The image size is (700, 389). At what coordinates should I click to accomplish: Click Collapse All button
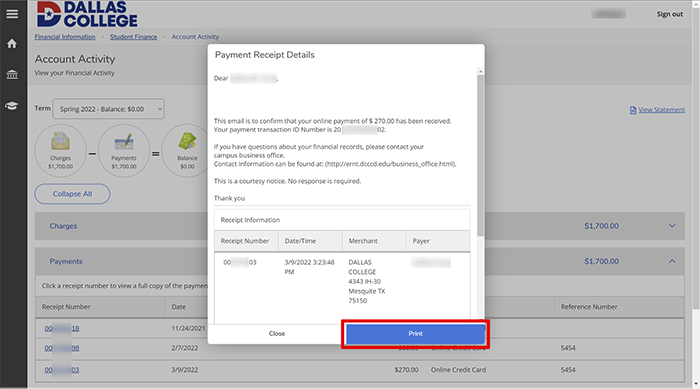[x=72, y=194]
